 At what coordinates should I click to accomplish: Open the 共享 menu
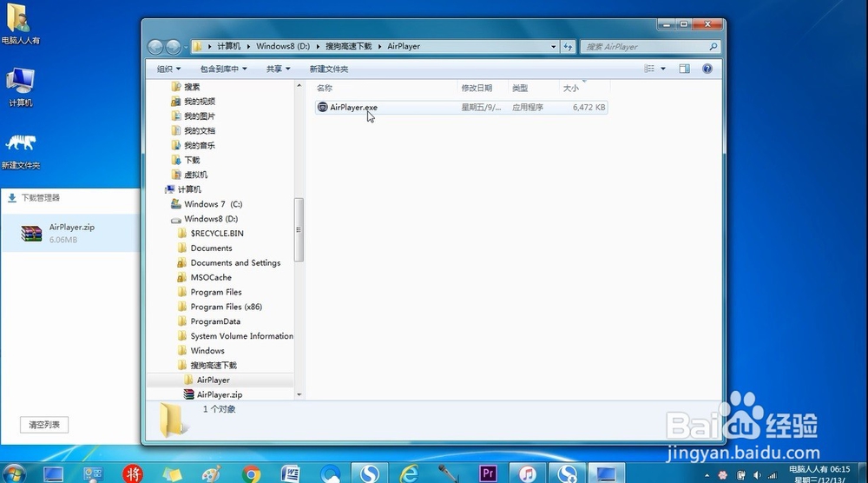[279, 69]
